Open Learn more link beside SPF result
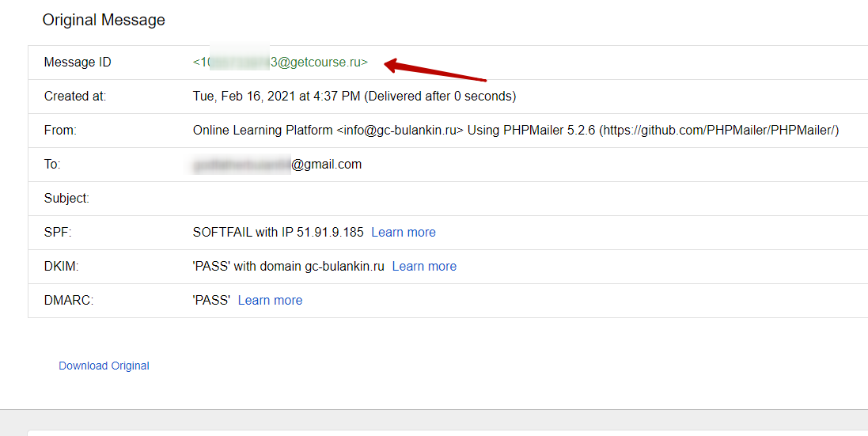Screen dimensions: 868x436 [x=404, y=232]
